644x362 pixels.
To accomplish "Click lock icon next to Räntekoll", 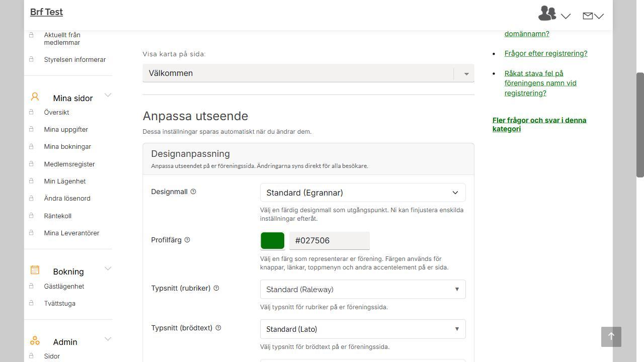I will 31,215.
